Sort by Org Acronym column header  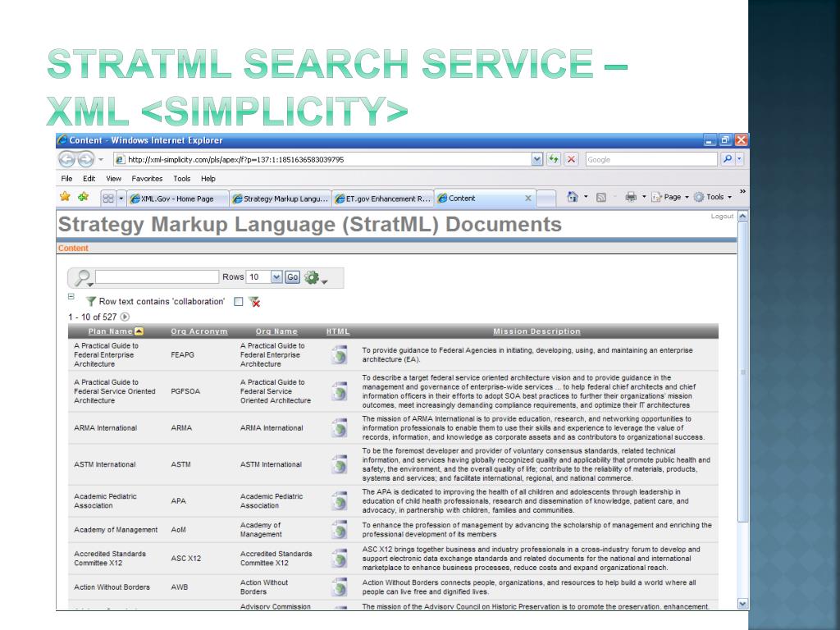point(199,331)
